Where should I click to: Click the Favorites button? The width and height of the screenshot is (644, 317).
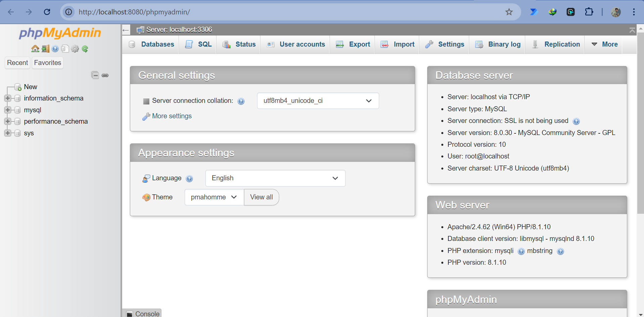pos(48,63)
